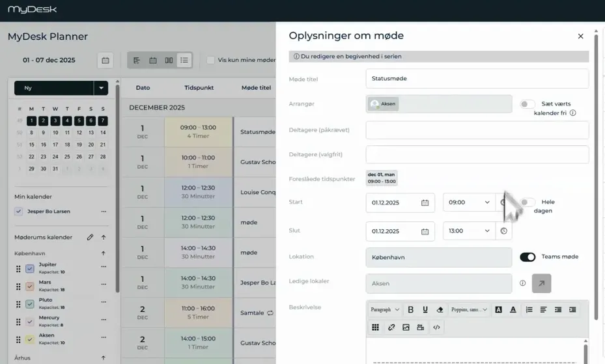The width and height of the screenshot is (605, 364).
Task: Set text background color in editor
Action: [x=498, y=310]
